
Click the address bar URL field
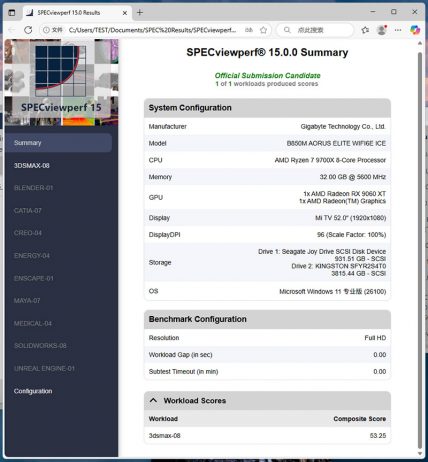point(152,30)
